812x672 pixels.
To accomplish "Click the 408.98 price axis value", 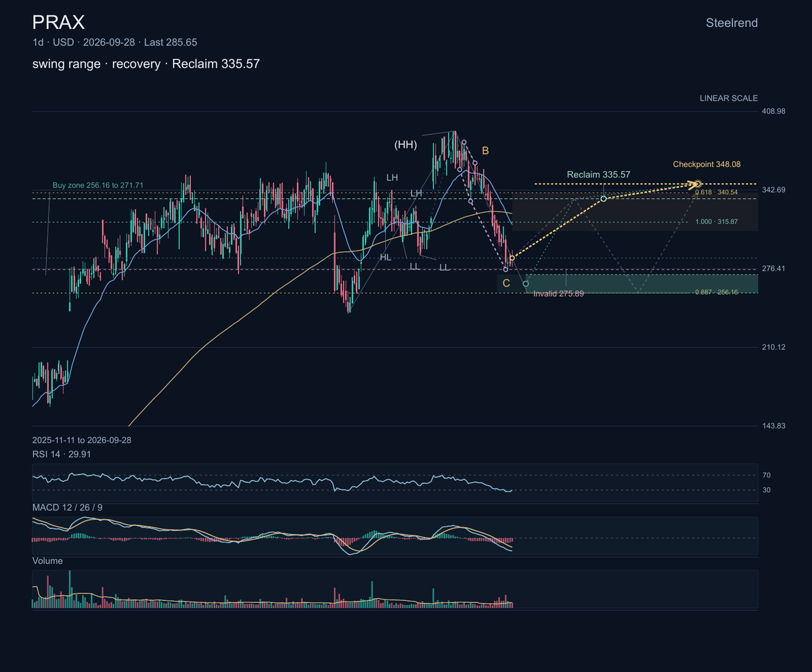I will pos(773,111).
